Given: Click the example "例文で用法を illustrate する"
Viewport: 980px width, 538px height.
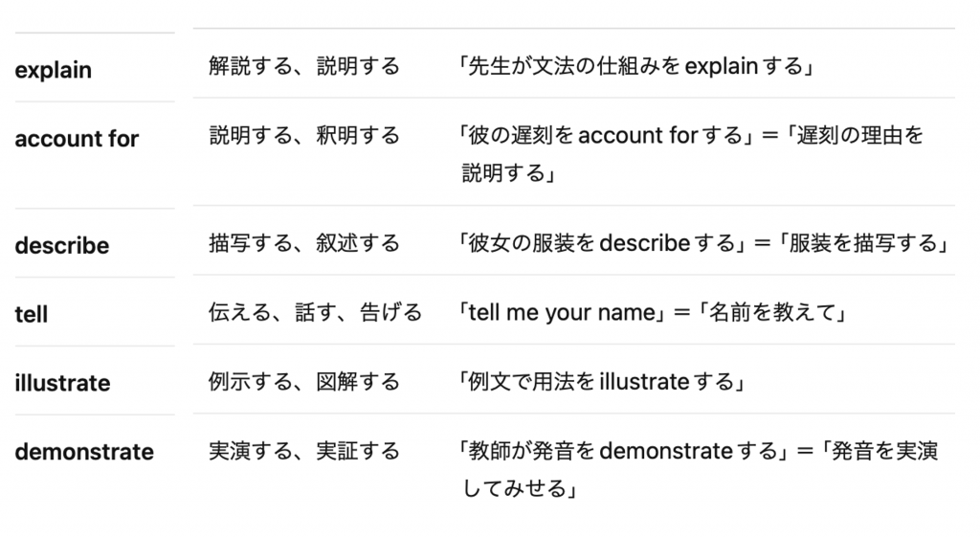Looking at the screenshot, I should click(603, 382).
